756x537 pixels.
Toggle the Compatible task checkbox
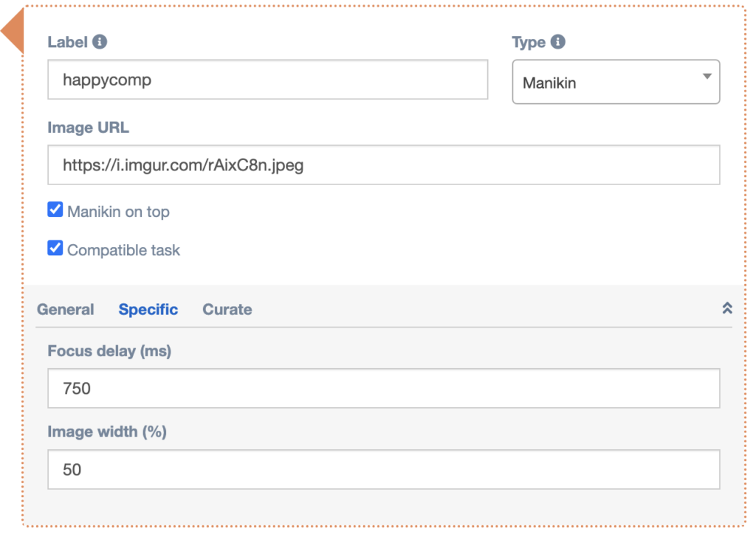pos(55,249)
